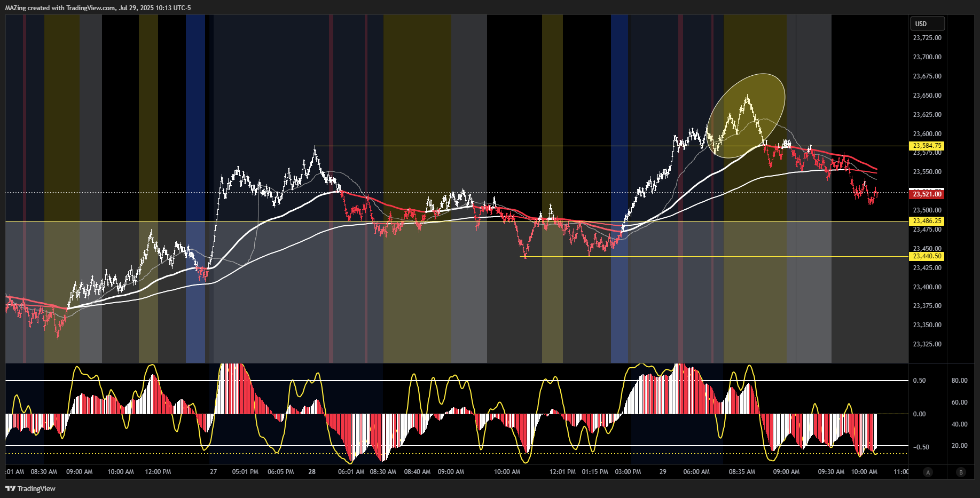
Task: Click the 08:35 AM time axis label
Action: tap(742, 472)
